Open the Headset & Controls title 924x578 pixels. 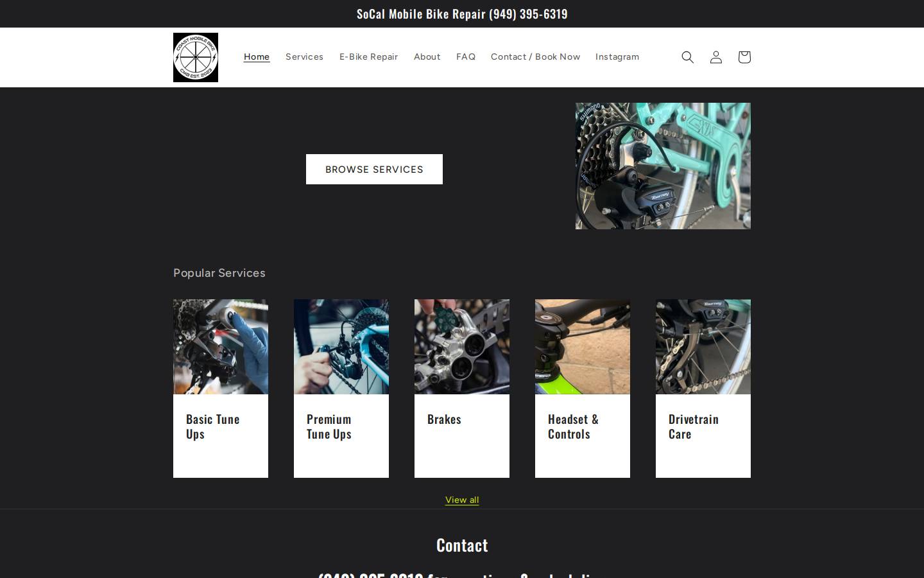point(573,426)
